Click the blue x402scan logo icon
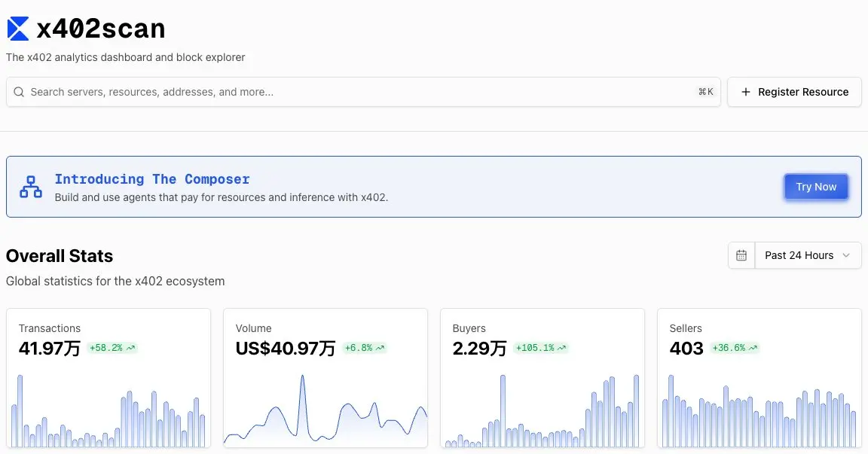868x454 pixels. click(x=18, y=29)
